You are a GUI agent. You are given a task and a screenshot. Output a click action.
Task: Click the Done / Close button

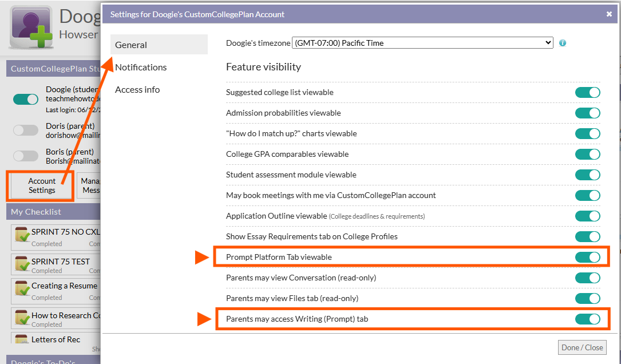point(582,347)
